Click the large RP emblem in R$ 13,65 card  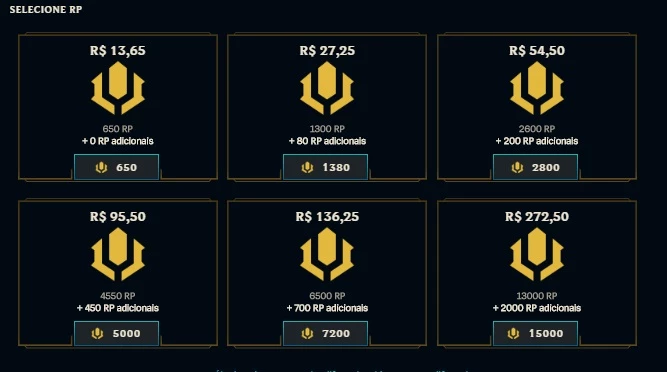[x=118, y=88]
